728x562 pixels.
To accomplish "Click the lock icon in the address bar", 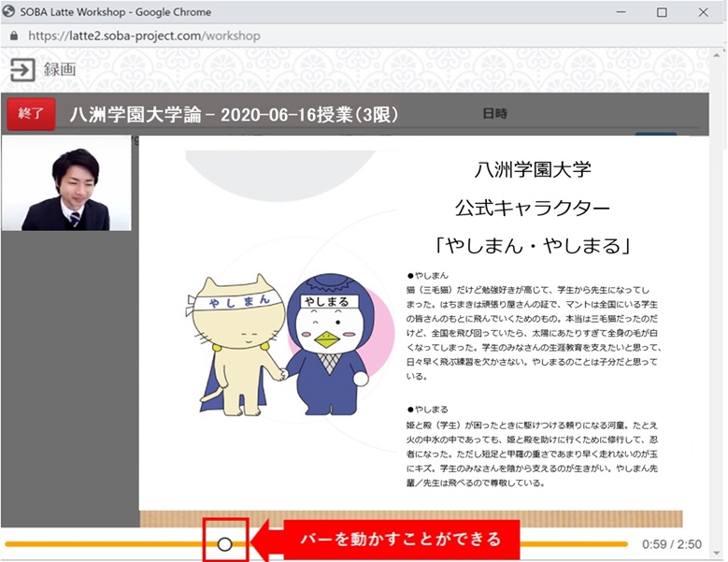I will (x=14, y=36).
